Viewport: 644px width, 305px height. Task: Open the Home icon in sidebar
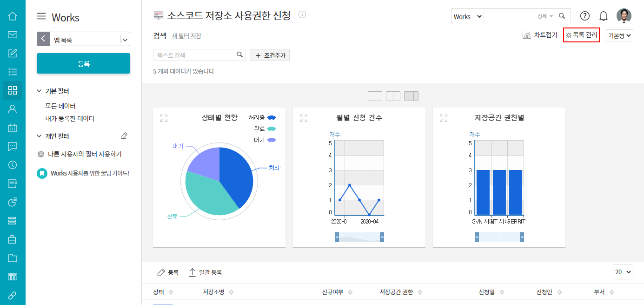13,16
